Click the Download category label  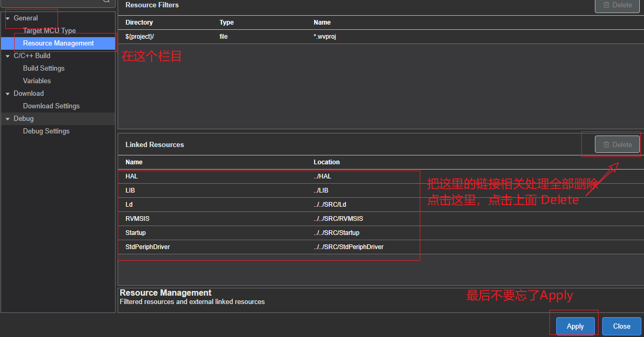click(29, 94)
